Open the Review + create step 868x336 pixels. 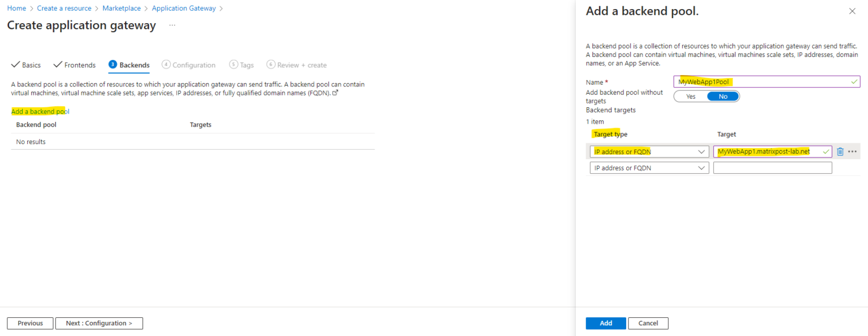coord(297,65)
